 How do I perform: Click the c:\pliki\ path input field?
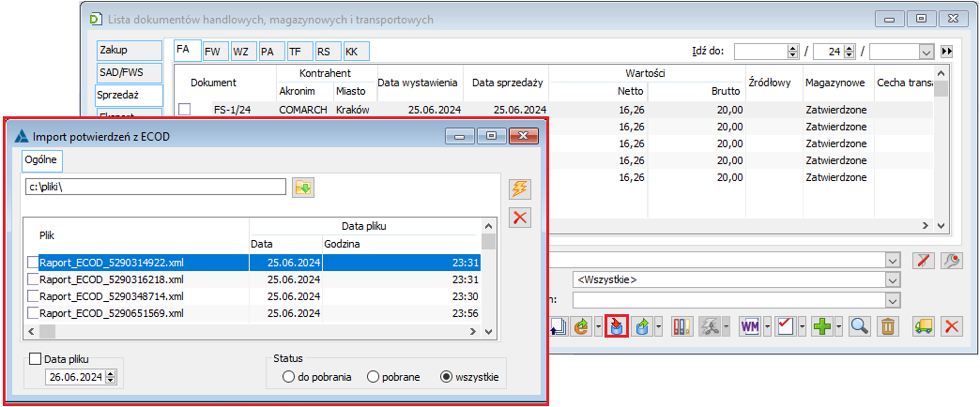click(155, 188)
